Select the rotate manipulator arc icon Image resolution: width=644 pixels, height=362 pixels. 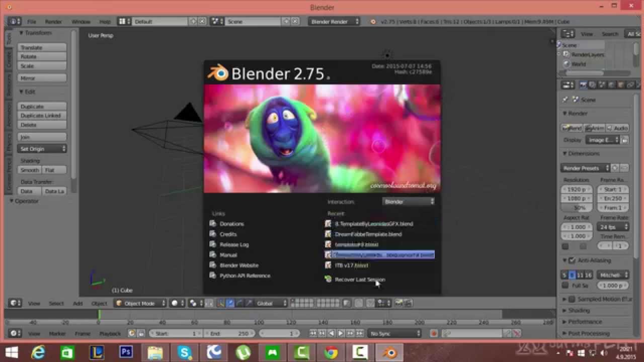[239, 303]
